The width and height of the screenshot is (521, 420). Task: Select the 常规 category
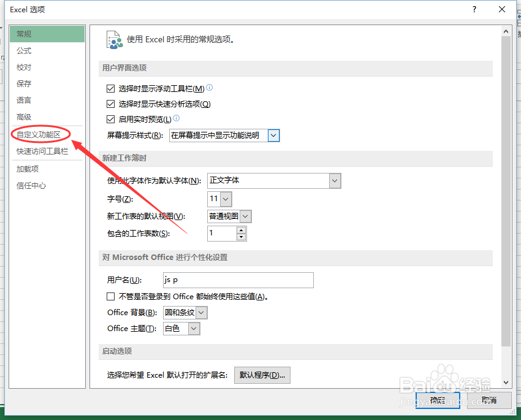click(47, 34)
